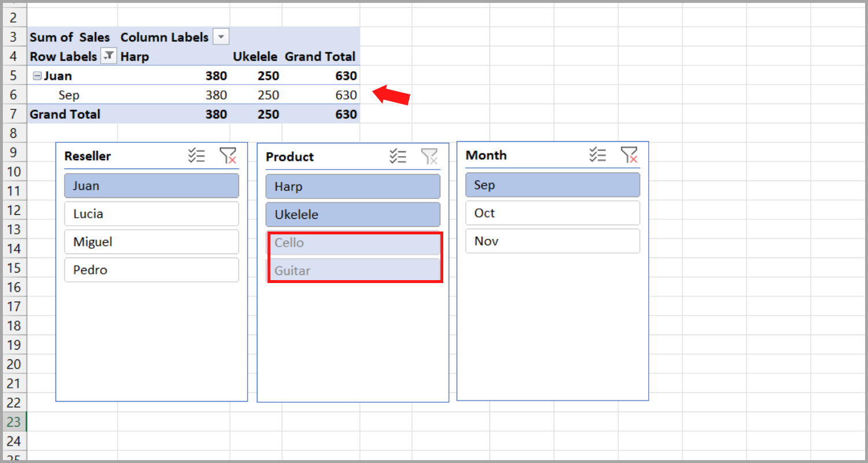Select Cello in the Product slicer

354,242
